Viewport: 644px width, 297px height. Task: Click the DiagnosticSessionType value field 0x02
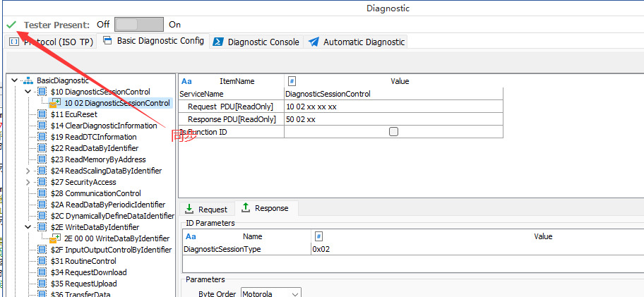(424, 249)
